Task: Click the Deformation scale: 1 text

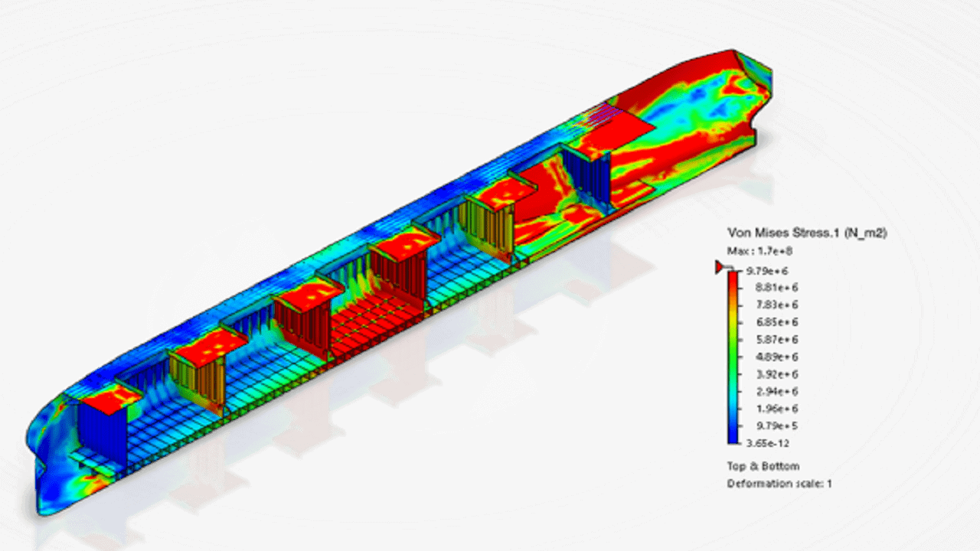Action: [x=779, y=484]
